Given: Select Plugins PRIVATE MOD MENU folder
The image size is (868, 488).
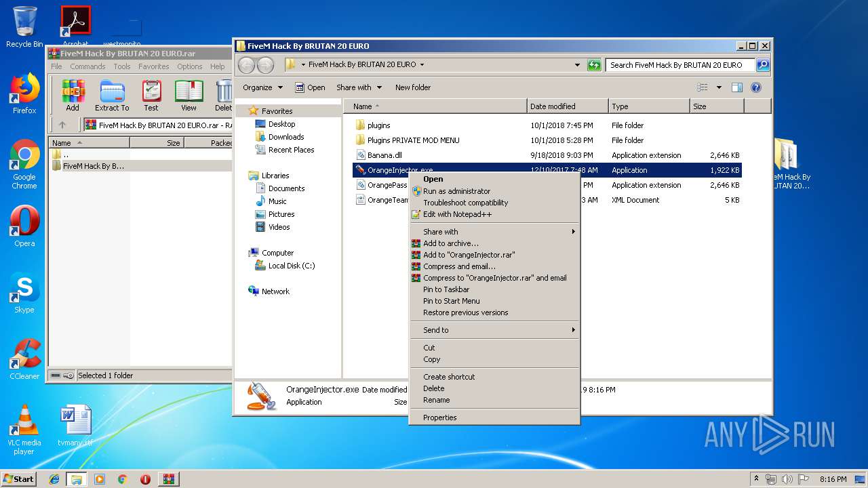Looking at the screenshot, I should click(x=413, y=140).
